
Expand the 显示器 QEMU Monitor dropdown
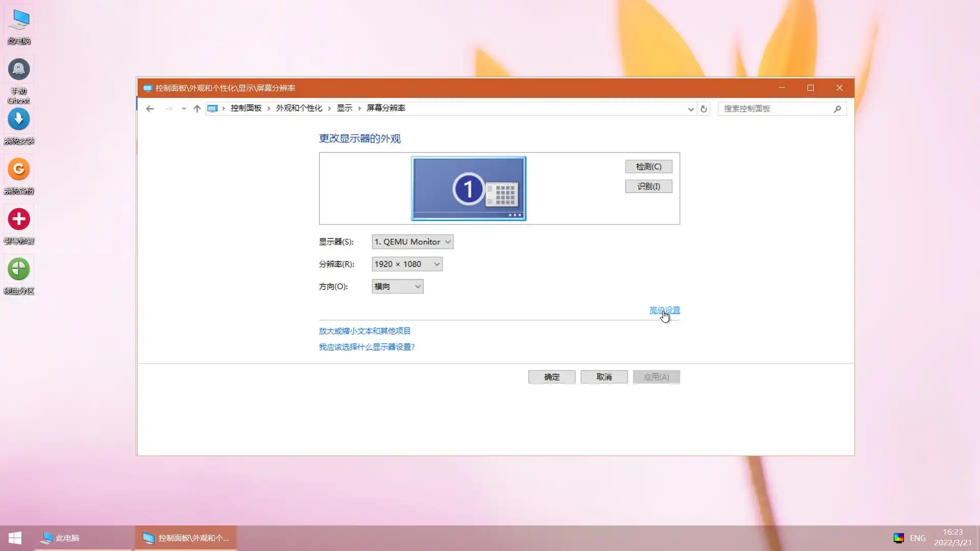click(x=412, y=242)
